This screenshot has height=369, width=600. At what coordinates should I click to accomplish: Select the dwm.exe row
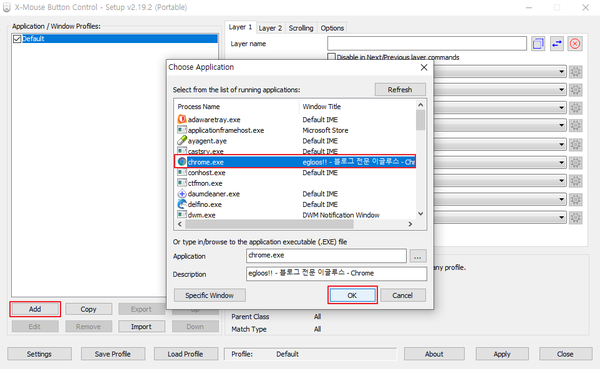click(x=296, y=215)
